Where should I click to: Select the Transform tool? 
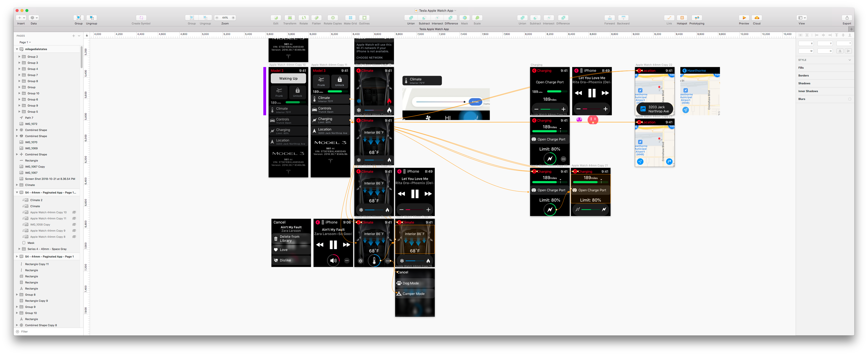pos(289,18)
